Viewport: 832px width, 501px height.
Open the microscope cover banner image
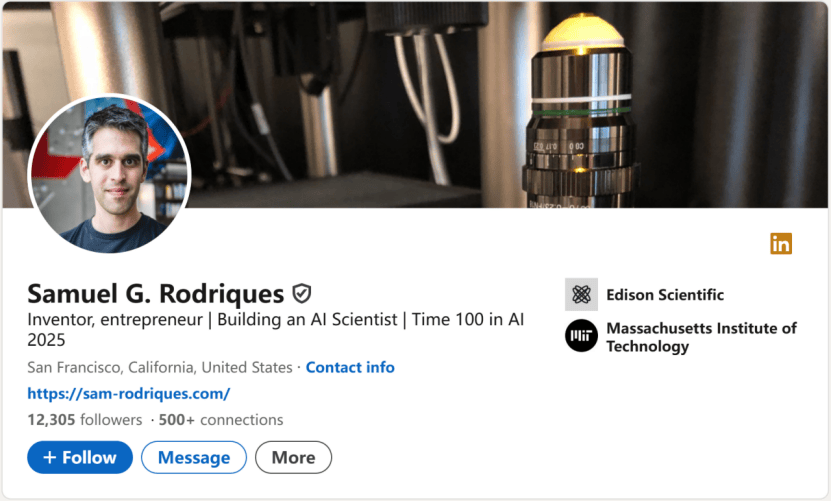click(415, 105)
